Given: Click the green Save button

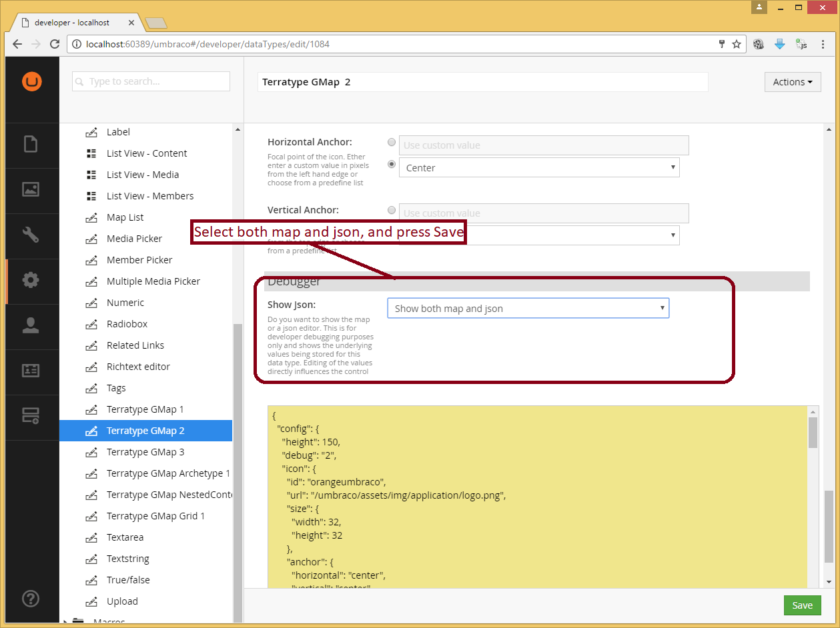Looking at the screenshot, I should 802,605.
